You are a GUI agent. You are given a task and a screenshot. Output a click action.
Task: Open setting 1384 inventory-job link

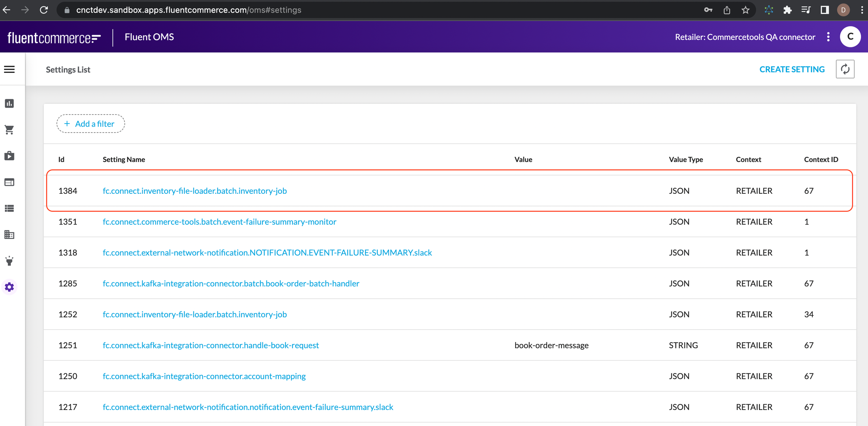[x=195, y=191]
